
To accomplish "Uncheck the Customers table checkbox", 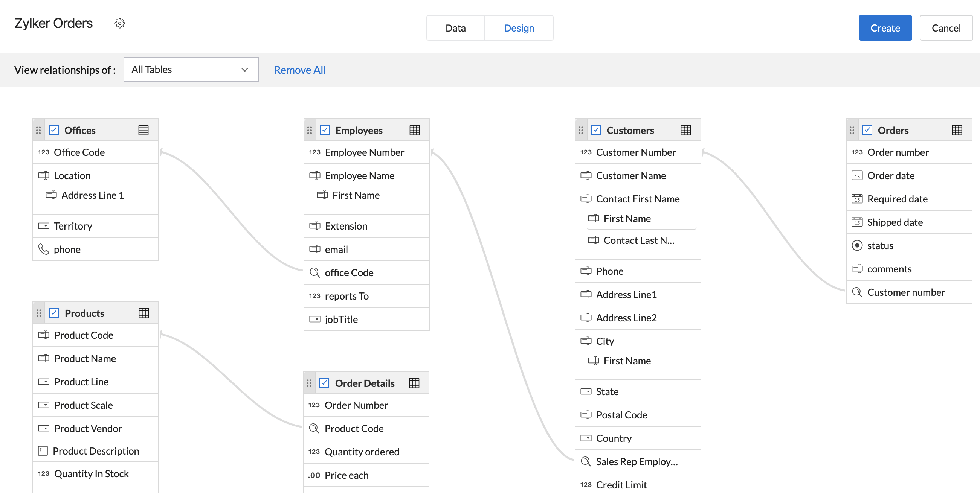I will tap(596, 130).
